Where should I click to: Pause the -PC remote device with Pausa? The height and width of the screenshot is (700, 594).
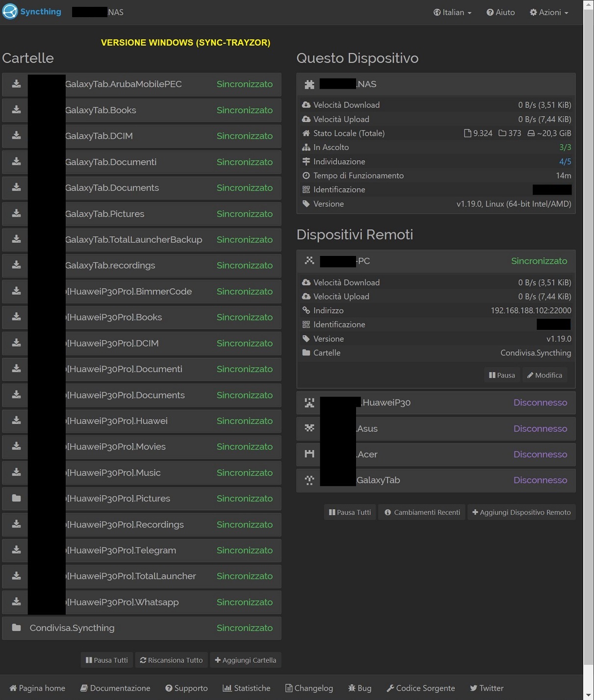pos(502,375)
